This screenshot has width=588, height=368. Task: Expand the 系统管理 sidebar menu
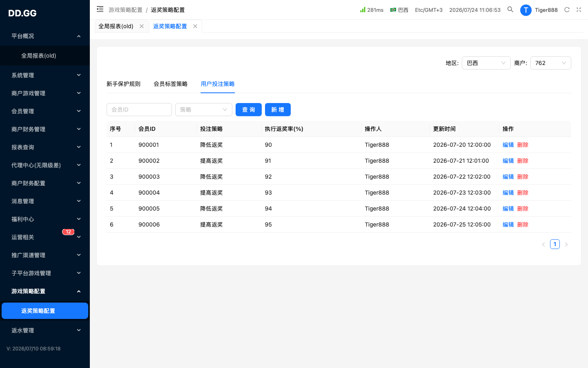45,75
